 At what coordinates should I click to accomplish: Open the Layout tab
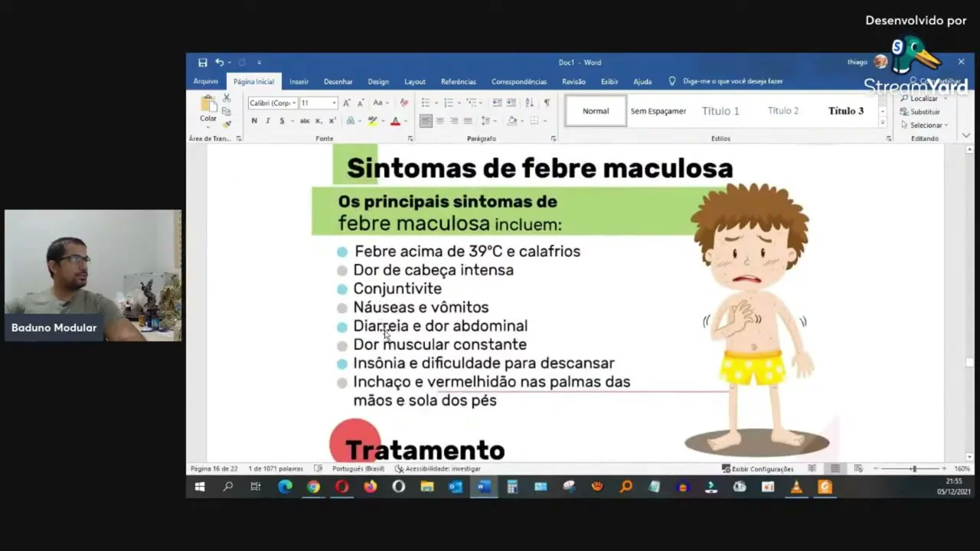pyautogui.click(x=415, y=82)
